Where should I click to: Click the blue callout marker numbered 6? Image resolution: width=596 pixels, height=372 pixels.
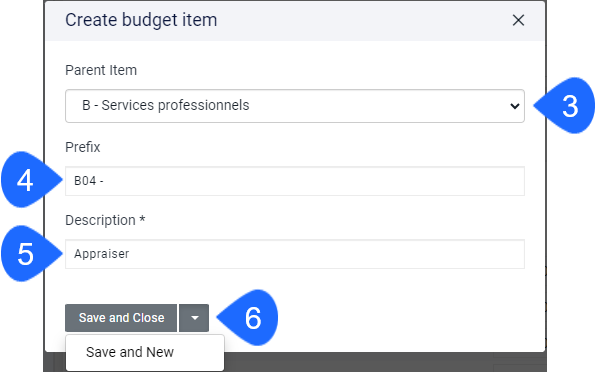[249, 318]
